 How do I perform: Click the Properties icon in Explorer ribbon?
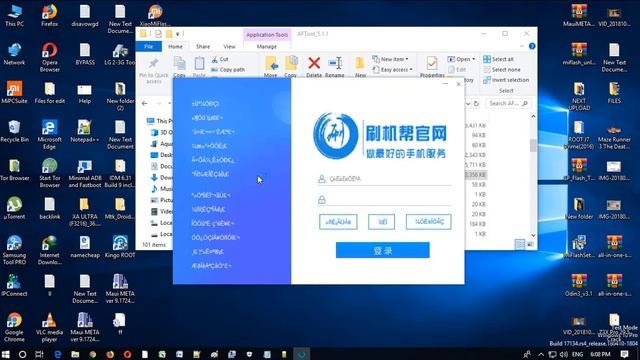pos(432,67)
